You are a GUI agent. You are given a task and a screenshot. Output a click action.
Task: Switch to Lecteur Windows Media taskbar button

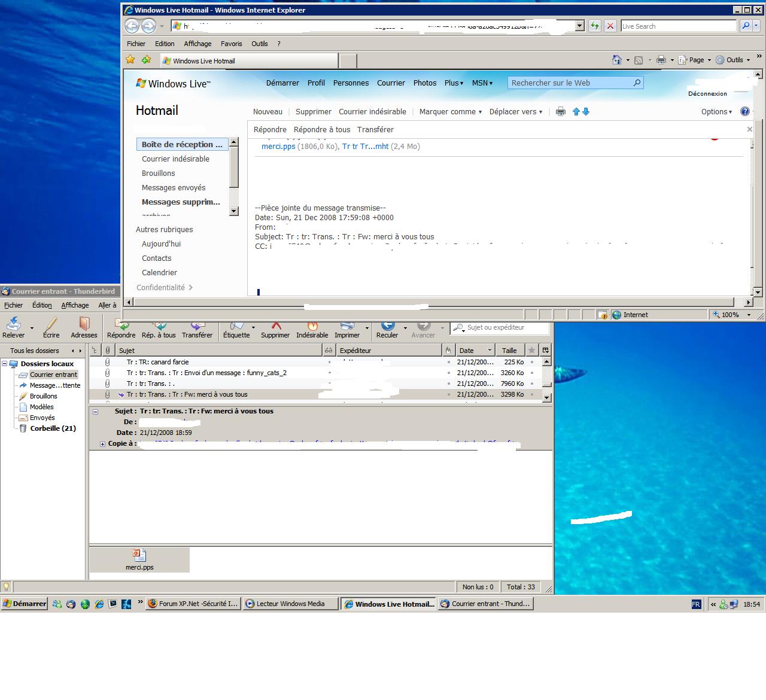[x=290, y=604]
